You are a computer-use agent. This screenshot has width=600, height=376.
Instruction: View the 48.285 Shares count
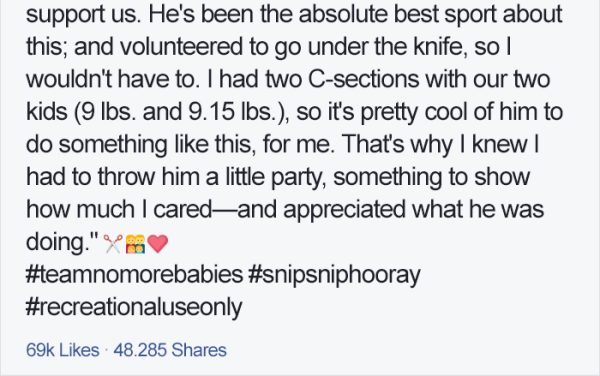[170, 350]
